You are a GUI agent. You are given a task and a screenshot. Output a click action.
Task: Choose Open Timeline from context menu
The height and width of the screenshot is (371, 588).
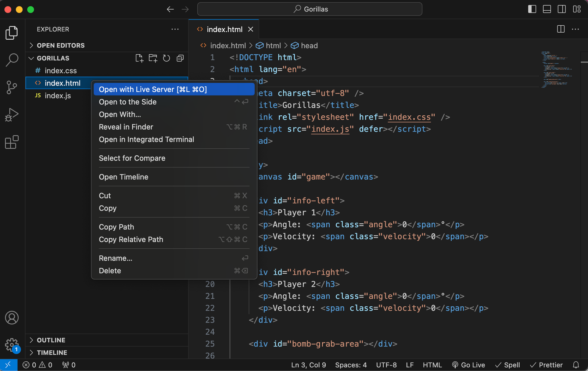(174, 177)
